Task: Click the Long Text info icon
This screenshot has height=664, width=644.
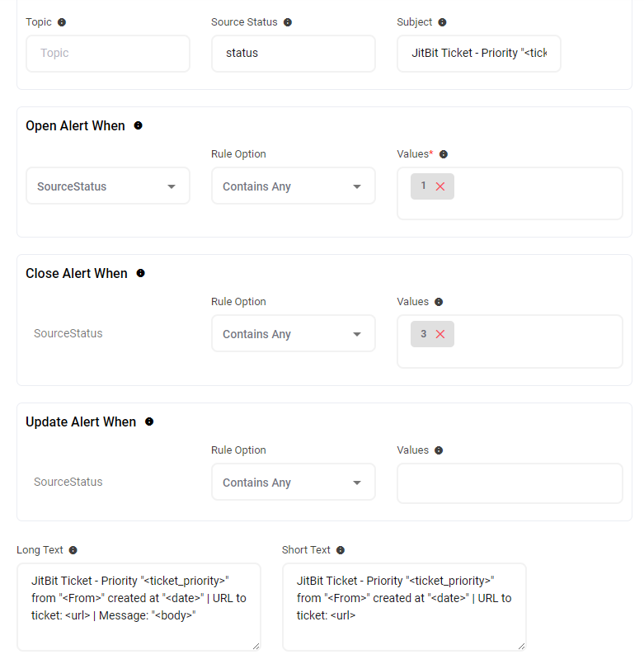Action: click(73, 550)
